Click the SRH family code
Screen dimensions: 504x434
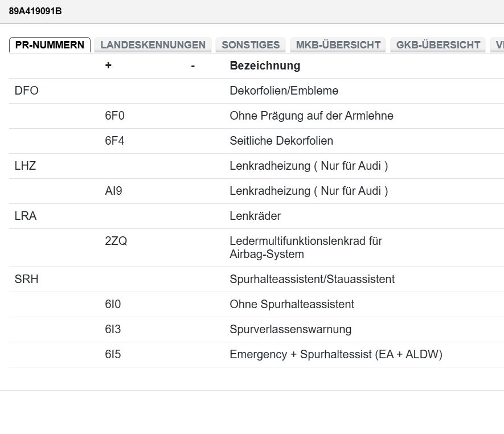(x=26, y=279)
